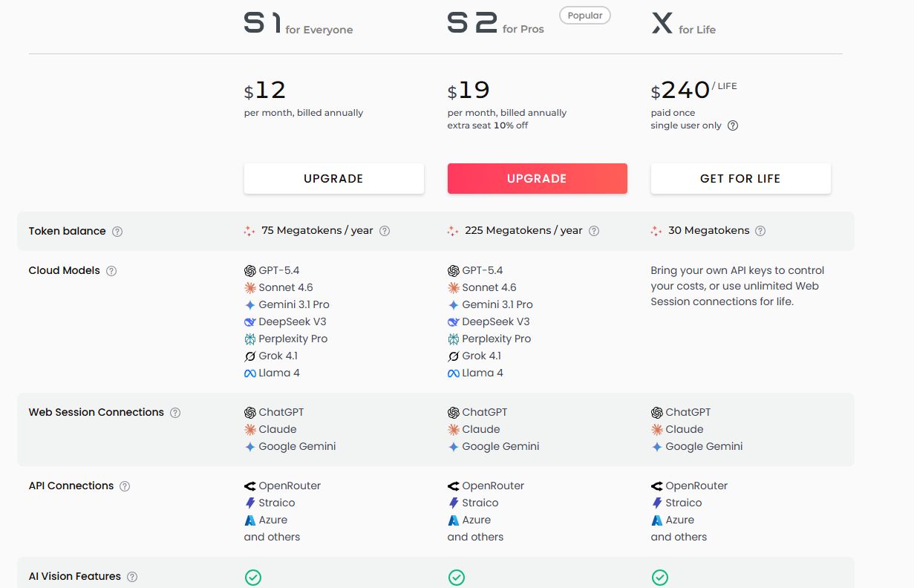Open the AI Vision Features help icon
The width and height of the screenshot is (914, 588).
[132, 577]
